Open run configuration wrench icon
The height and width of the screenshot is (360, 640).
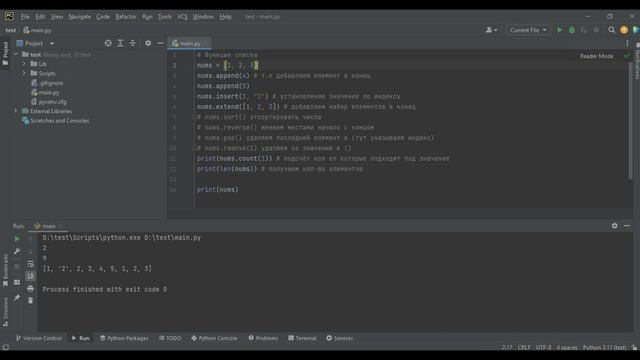[17, 251]
